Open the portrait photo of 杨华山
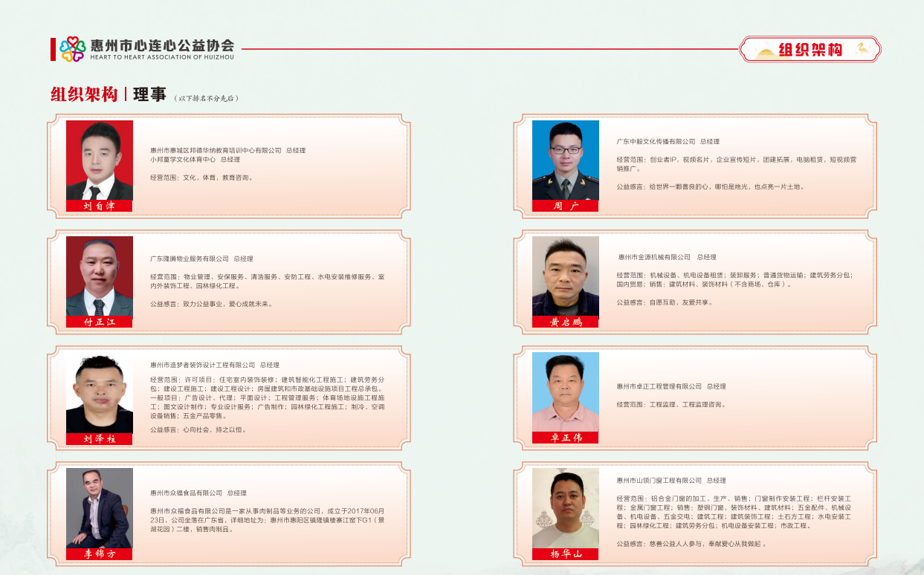This screenshot has height=575, width=924. [566, 507]
